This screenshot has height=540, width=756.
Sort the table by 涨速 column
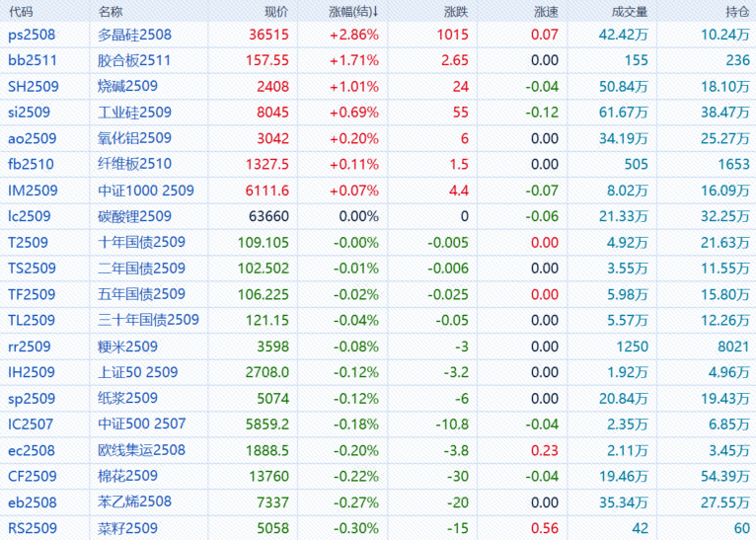tap(546, 12)
